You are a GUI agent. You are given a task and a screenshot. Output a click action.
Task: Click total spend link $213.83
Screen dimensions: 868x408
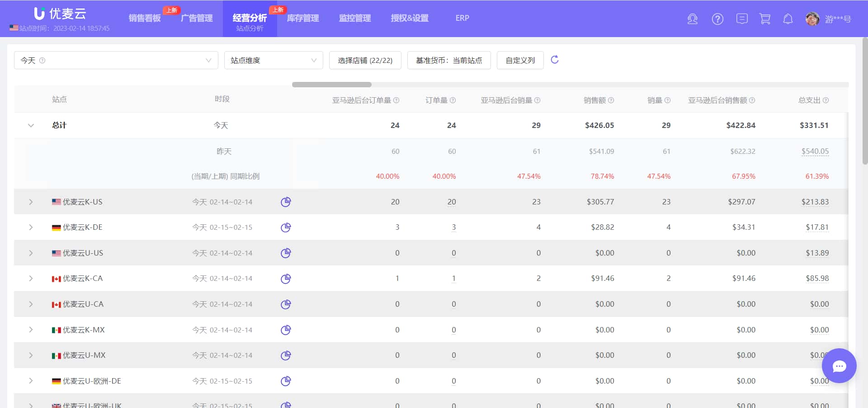pyautogui.click(x=815, y=202)
